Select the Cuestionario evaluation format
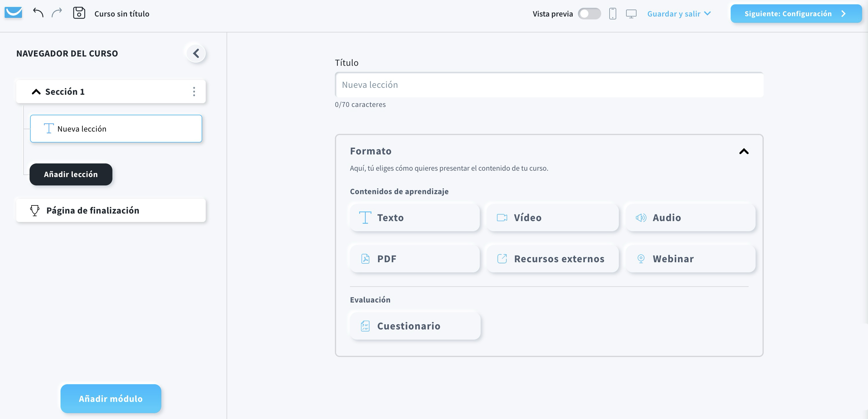This screenshot has width=868, height=419. (415, 326)
